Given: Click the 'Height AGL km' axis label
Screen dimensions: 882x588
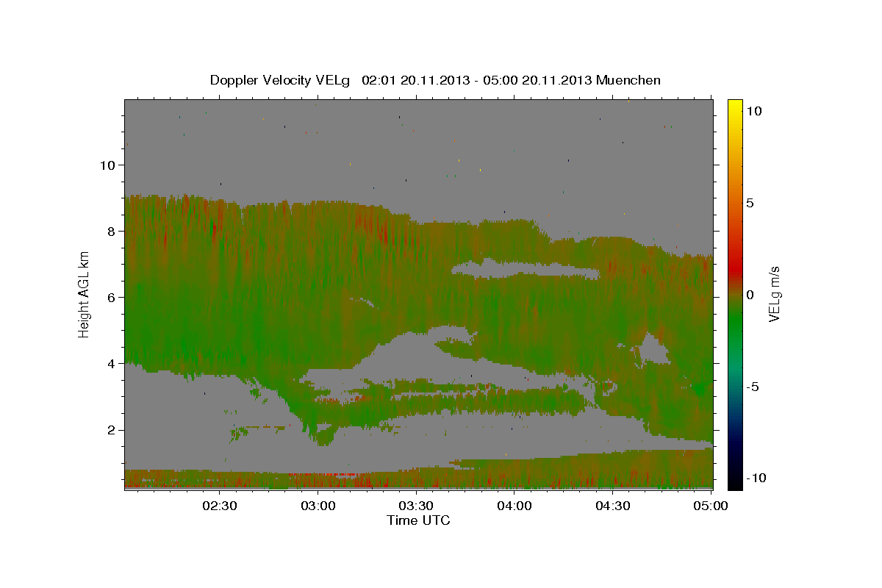Looking at the screenshot, I should tap(85, 294).
